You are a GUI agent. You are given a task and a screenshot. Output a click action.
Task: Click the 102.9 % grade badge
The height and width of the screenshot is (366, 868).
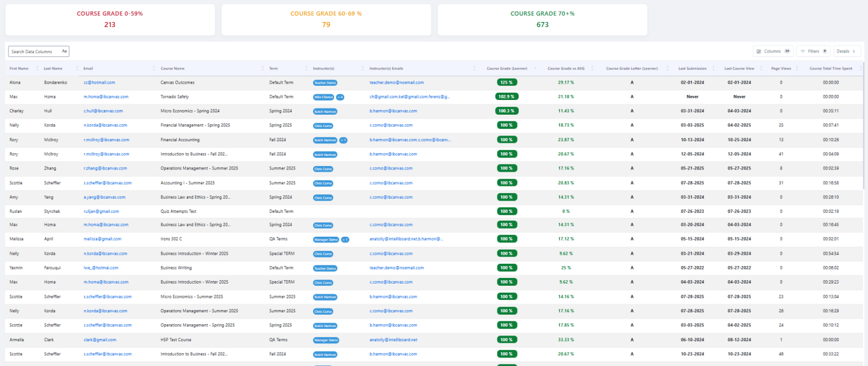507,97
